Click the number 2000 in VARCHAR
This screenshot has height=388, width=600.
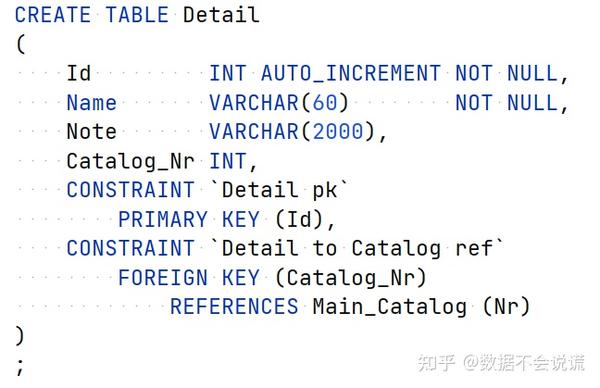click(x=338, y=132)
